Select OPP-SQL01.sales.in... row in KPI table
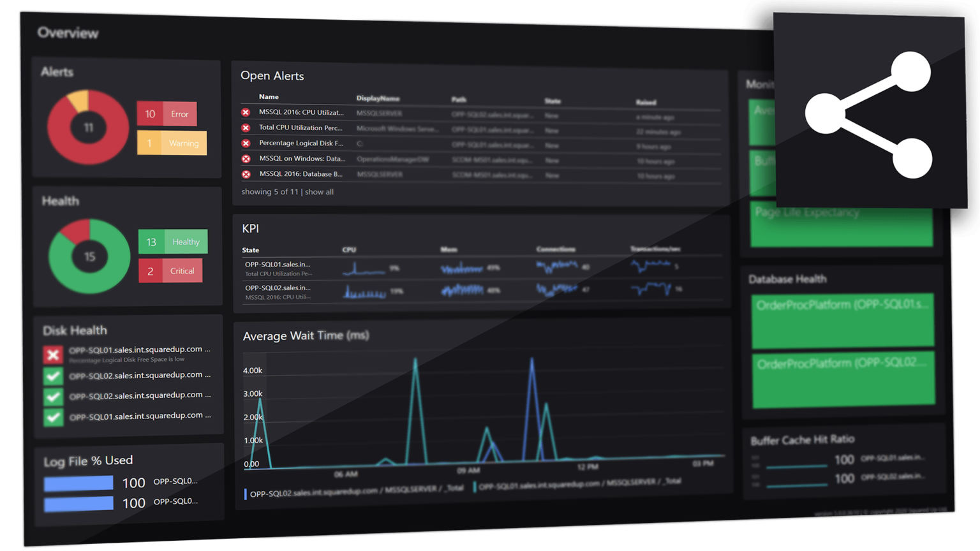 [x=482, y=268]
